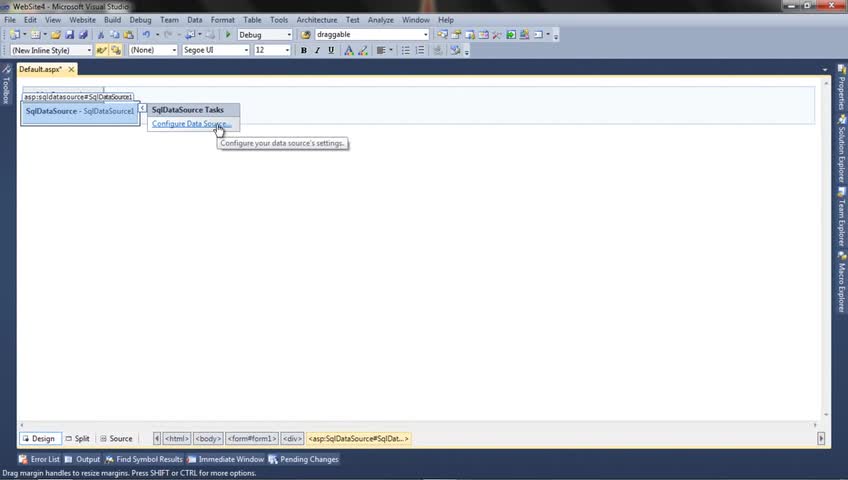Toggle underline formatting

331,50
